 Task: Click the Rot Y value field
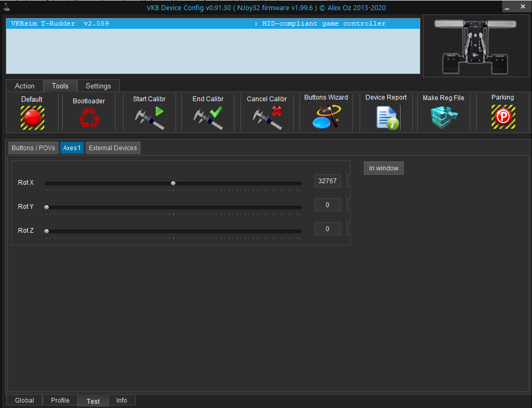[327, 205]
